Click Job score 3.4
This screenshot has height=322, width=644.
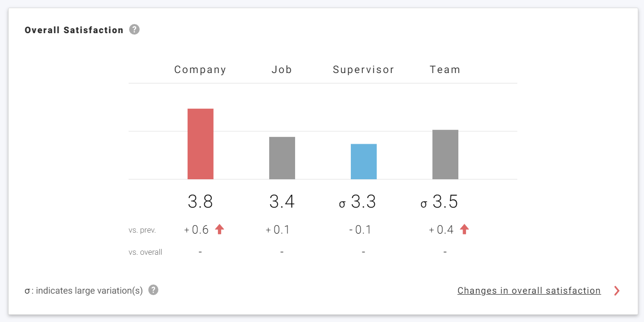[x=282, y=202]
